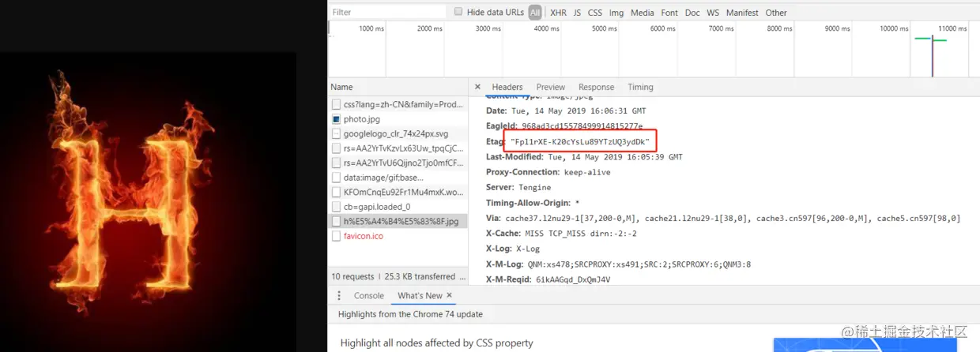
Task: Click the favicon.ico file icon
Action: tap(337, 236)
